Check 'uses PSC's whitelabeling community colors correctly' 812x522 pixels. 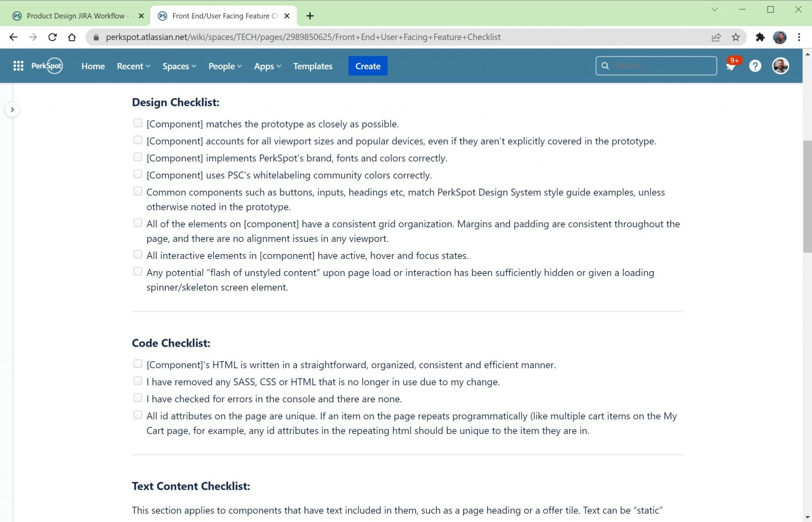138,174
